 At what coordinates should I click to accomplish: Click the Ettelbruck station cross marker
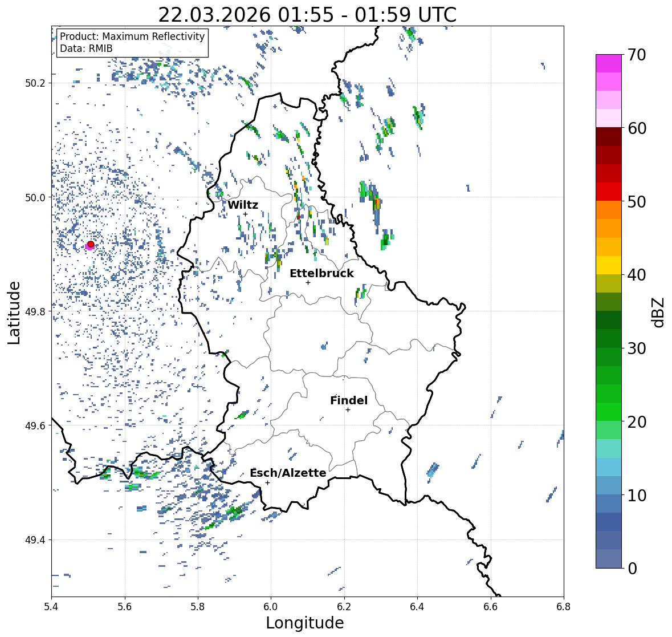coord(308,282)
